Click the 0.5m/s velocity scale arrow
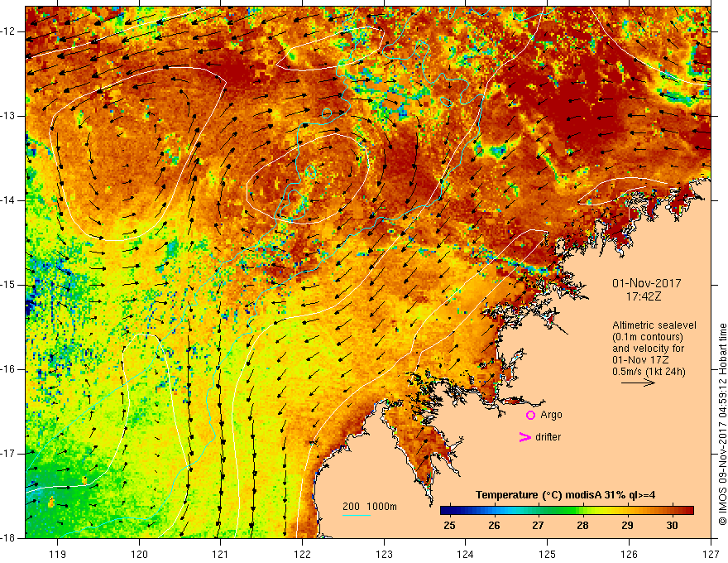 [x=638, y=383]
